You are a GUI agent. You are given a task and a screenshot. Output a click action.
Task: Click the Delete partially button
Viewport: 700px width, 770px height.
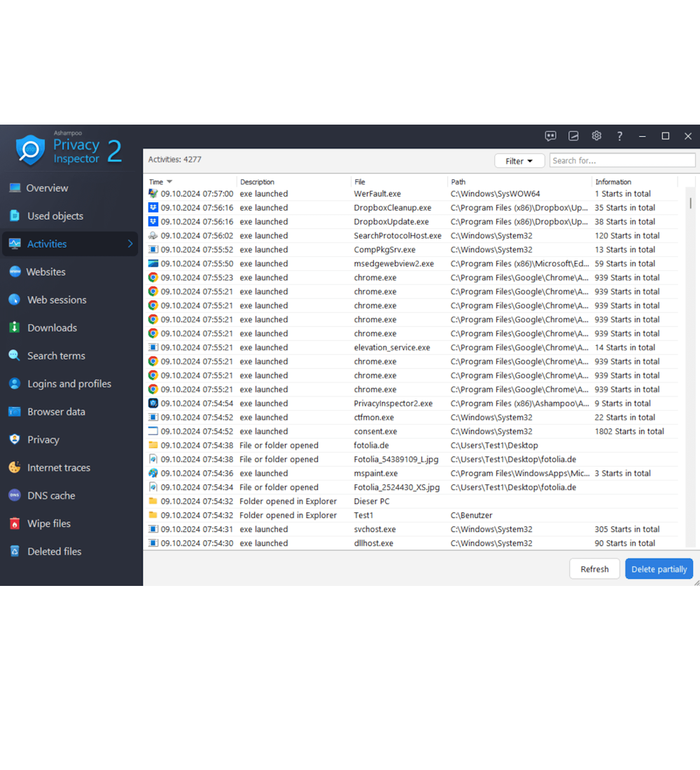[x=659, y=569]
